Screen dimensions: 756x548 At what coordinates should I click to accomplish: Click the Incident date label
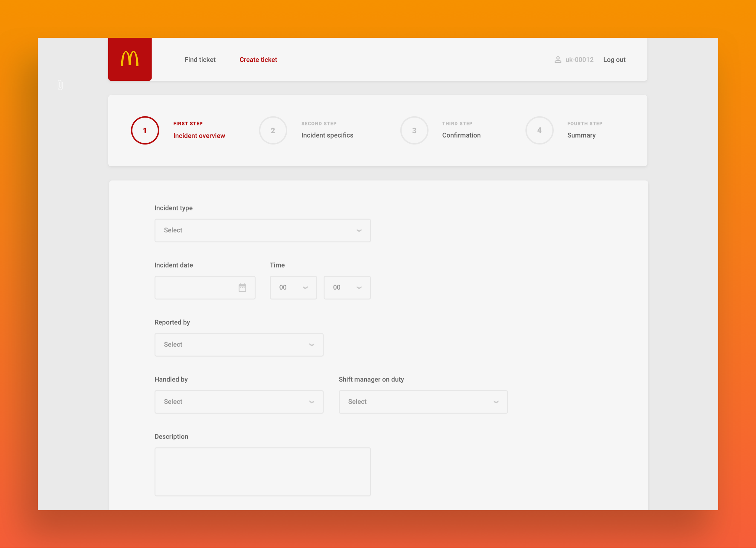174,265
